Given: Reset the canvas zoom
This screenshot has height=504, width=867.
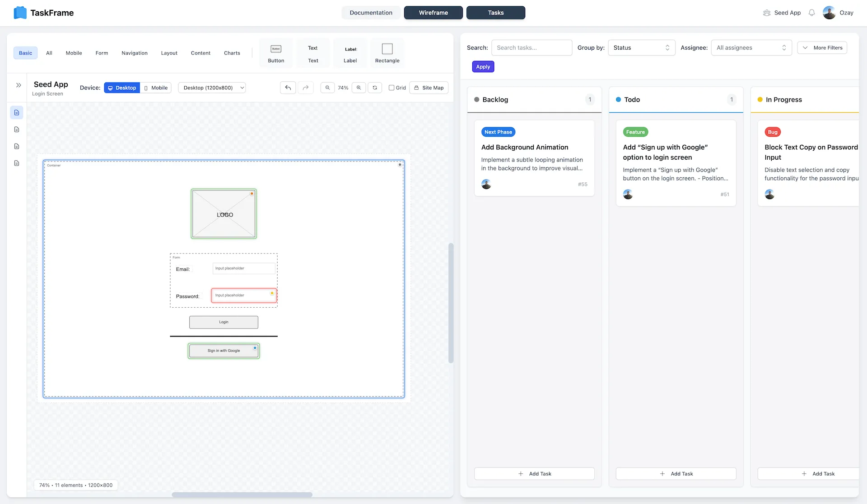Looking at the screenshot, I should pyautogui.click(x=375, y=88).
